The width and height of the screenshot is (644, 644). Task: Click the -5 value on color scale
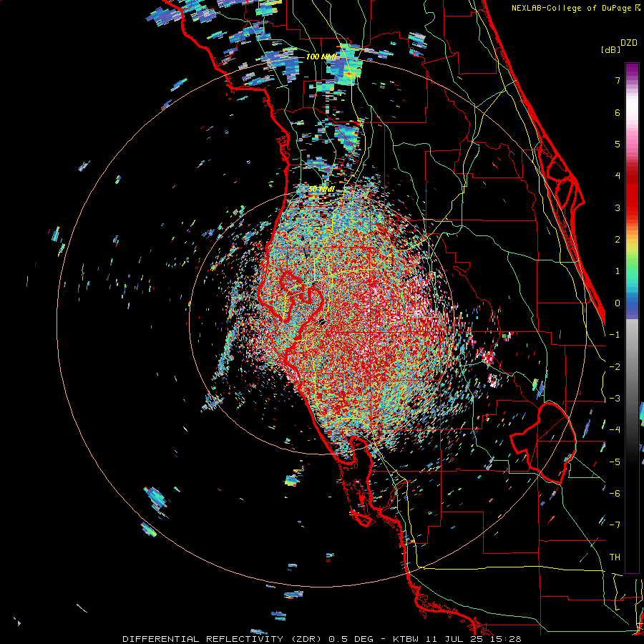(615, 462)
